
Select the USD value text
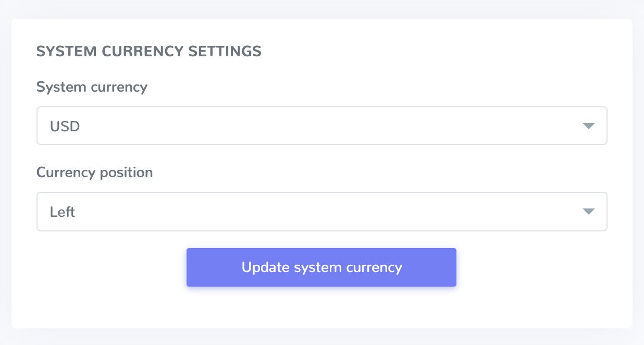[65, 126]
